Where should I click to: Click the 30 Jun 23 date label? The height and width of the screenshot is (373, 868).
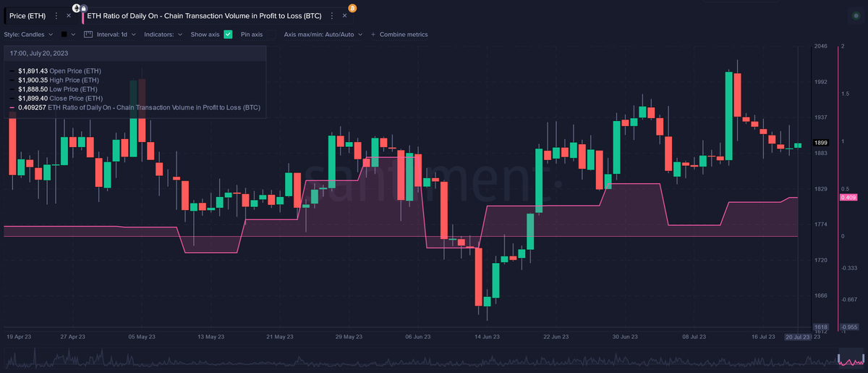point(626,337)
